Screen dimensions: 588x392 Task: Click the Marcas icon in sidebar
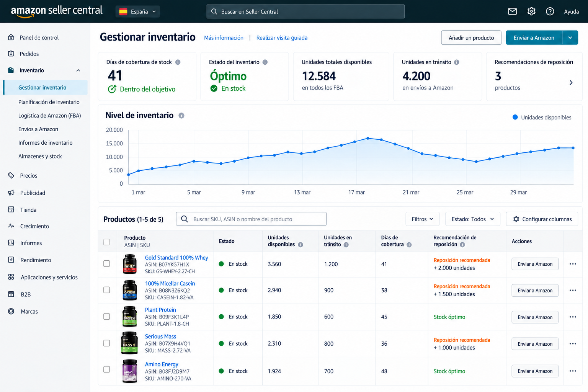click(x=11, y=311)
